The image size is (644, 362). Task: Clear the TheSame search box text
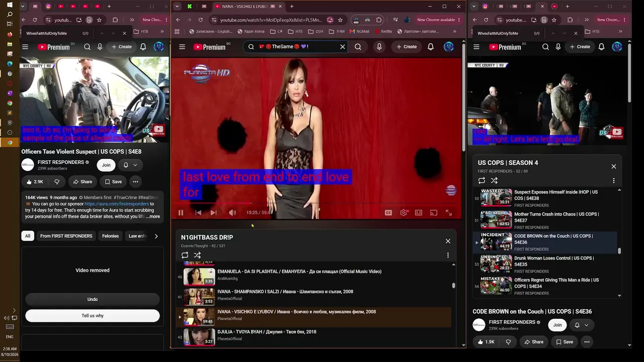343,47
